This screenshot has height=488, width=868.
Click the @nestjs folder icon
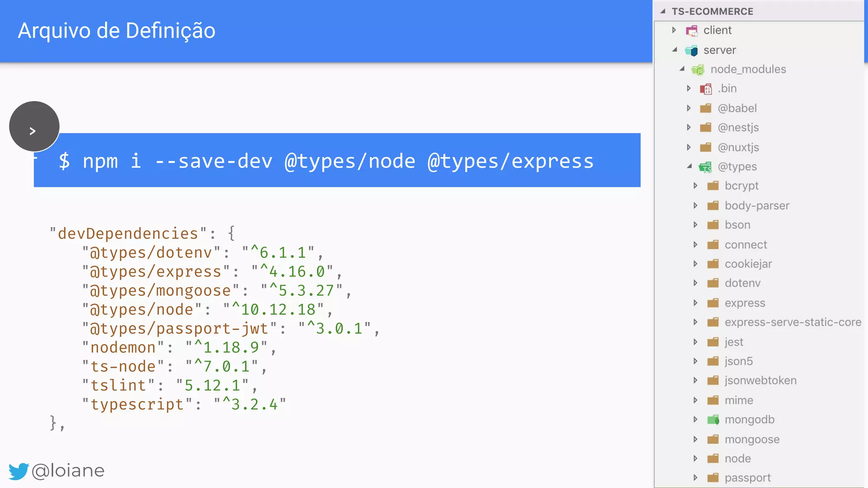coord(706,128)
